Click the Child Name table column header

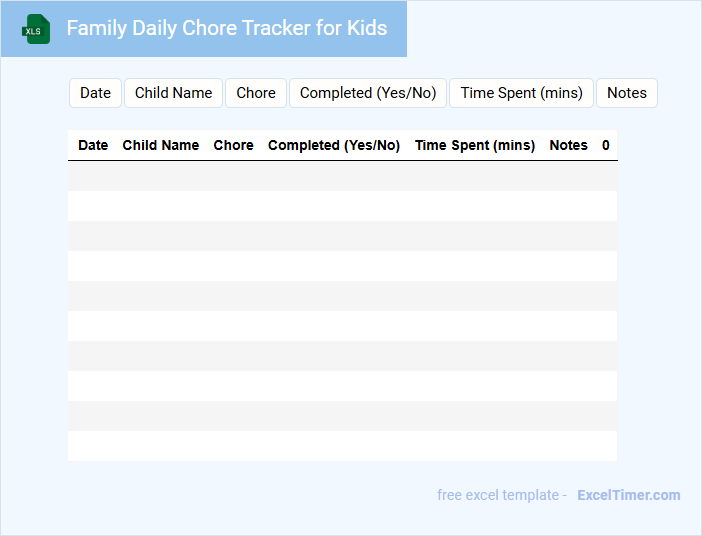coord(161,145)
